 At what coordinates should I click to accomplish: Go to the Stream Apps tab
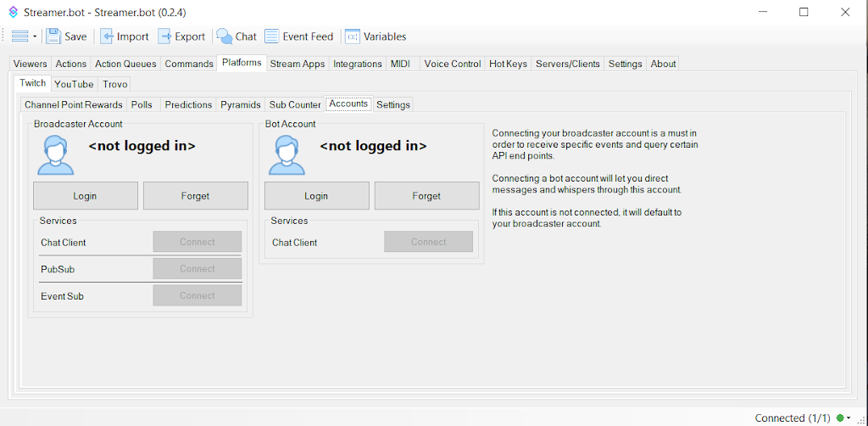pos(298,64)
